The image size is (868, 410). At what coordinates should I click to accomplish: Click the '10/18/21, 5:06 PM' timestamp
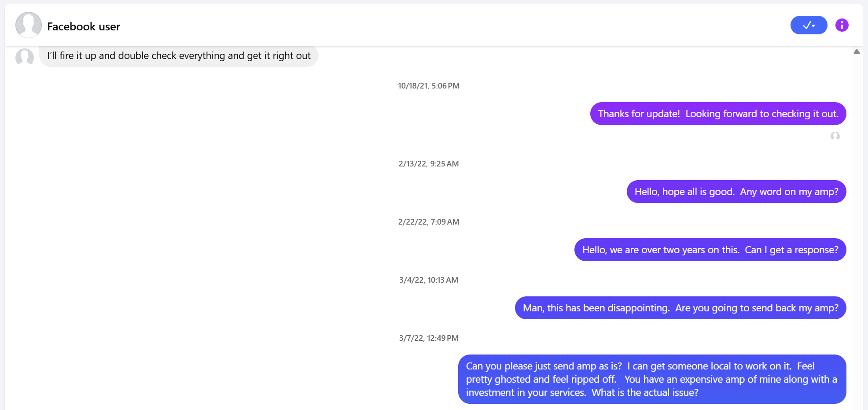(x=428, y=85)
